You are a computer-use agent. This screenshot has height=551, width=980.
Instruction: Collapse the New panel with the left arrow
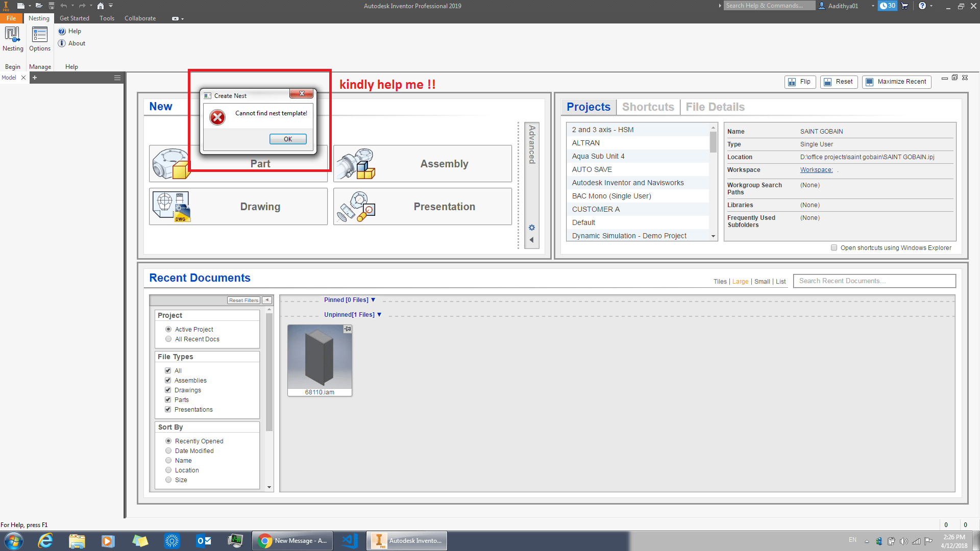tap(532, 240)
